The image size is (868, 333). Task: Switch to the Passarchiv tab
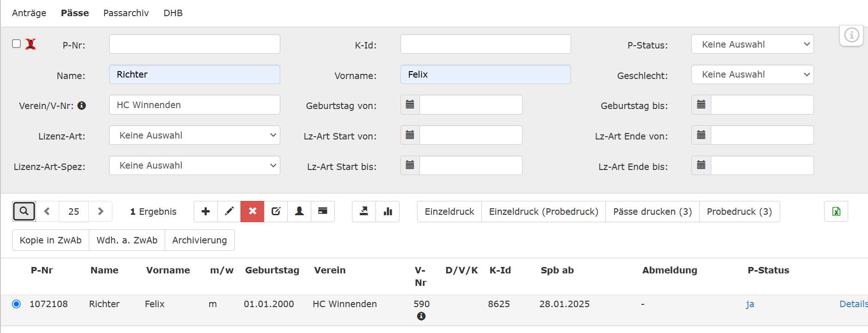click(x=126, y=13)
